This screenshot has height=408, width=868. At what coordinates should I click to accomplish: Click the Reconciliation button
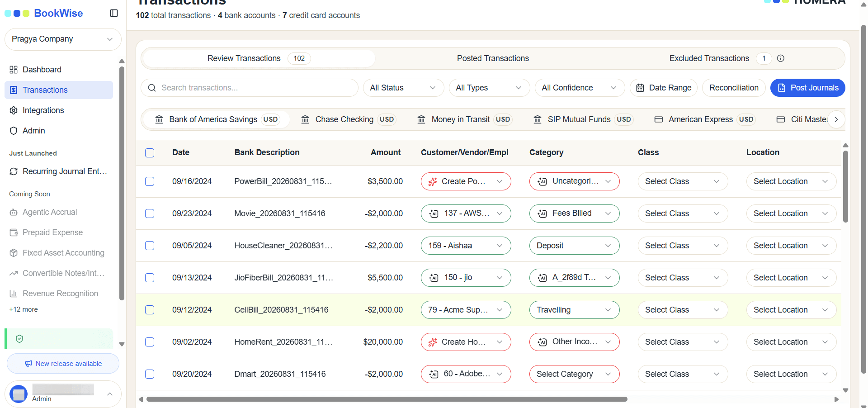734,88
